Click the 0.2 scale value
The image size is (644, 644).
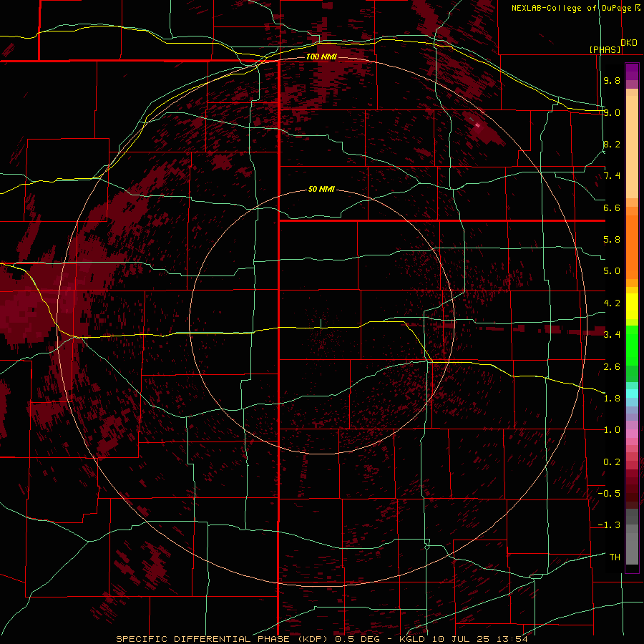[612, 462]
